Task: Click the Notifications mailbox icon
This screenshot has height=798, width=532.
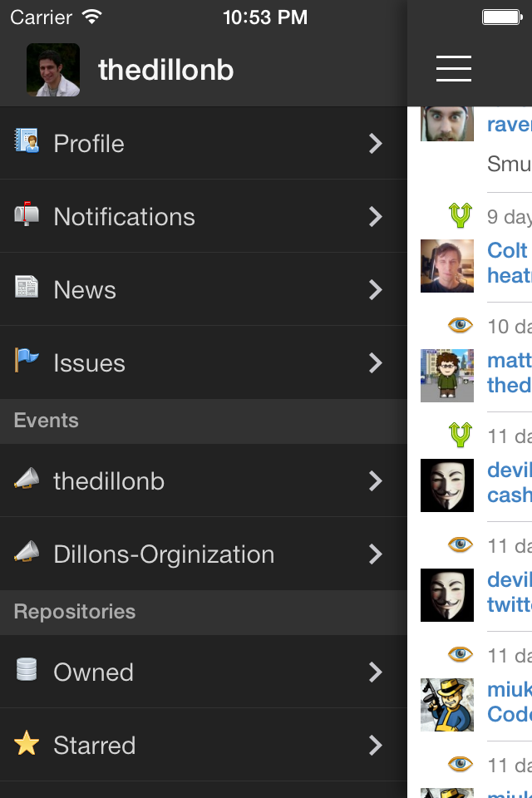Action: 27,214
